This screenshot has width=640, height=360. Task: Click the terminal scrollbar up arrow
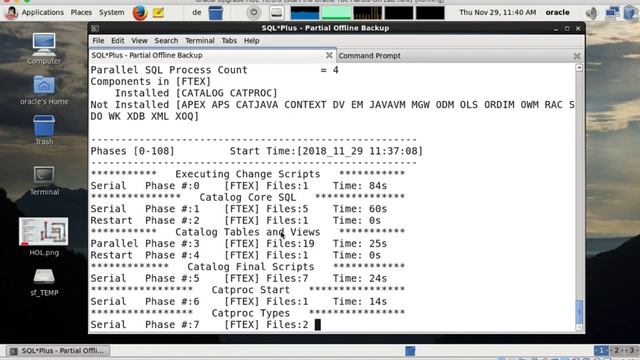579,68
